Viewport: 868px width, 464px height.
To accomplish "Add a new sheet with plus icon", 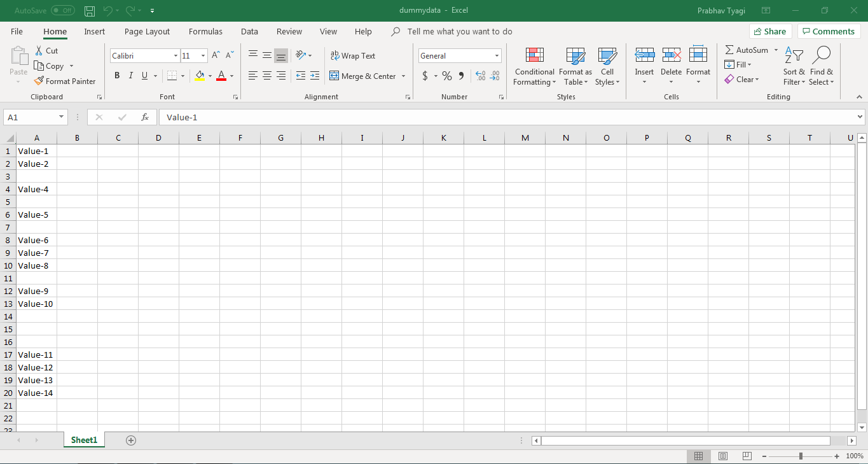I will click(x=131, y=440).
